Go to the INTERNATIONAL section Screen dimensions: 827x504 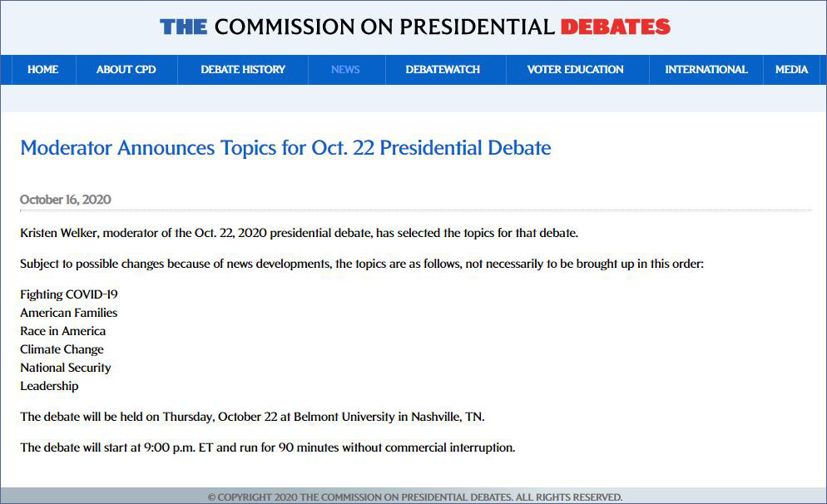(x=706, y=70)
